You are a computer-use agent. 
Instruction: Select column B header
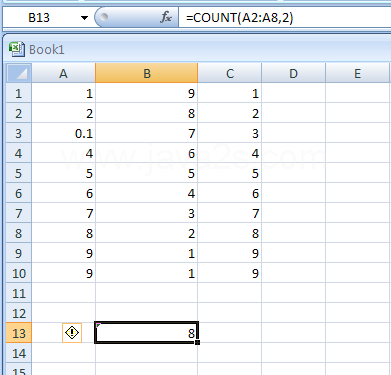click(x=147, y=73)
